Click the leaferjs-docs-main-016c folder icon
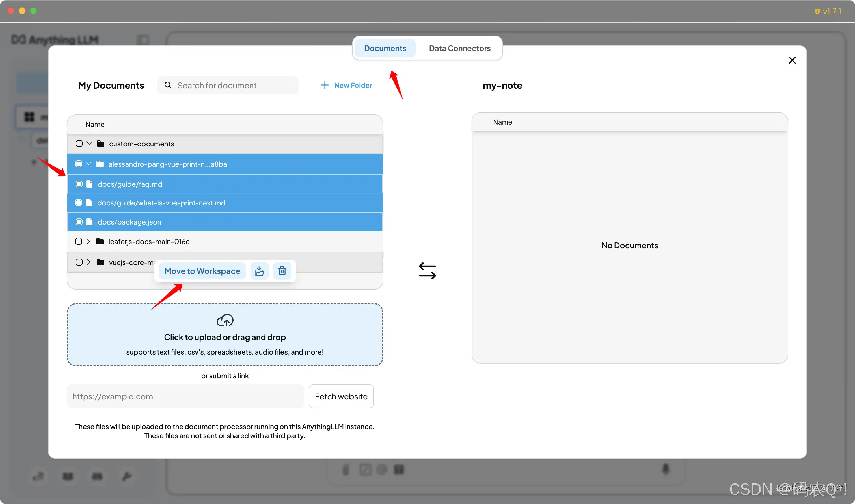Image resolution: width=855 pixels, height=504 pixels. pyautogui.click(x=100, y=242)
